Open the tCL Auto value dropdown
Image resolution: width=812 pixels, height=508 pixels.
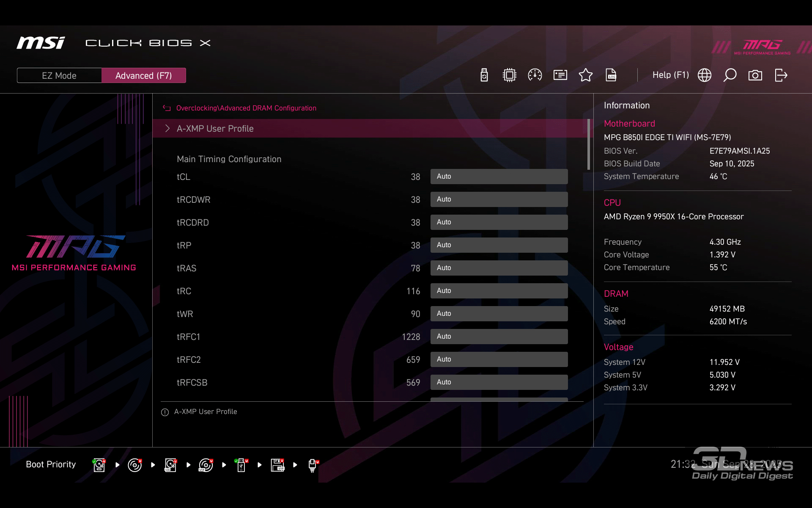[x=499, y=177]
